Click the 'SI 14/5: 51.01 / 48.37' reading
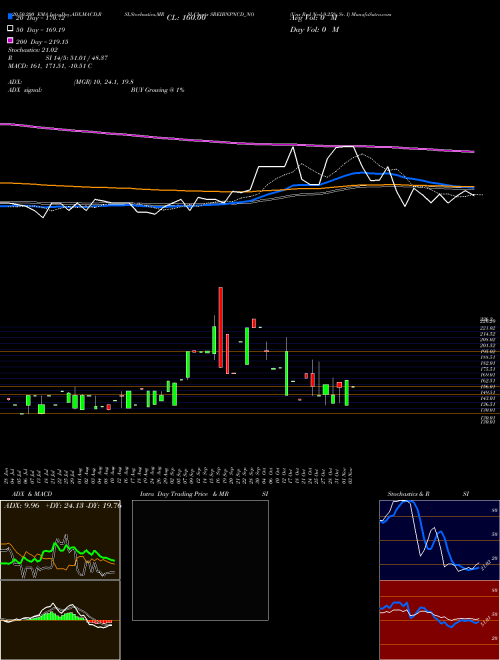 point(77,58)
